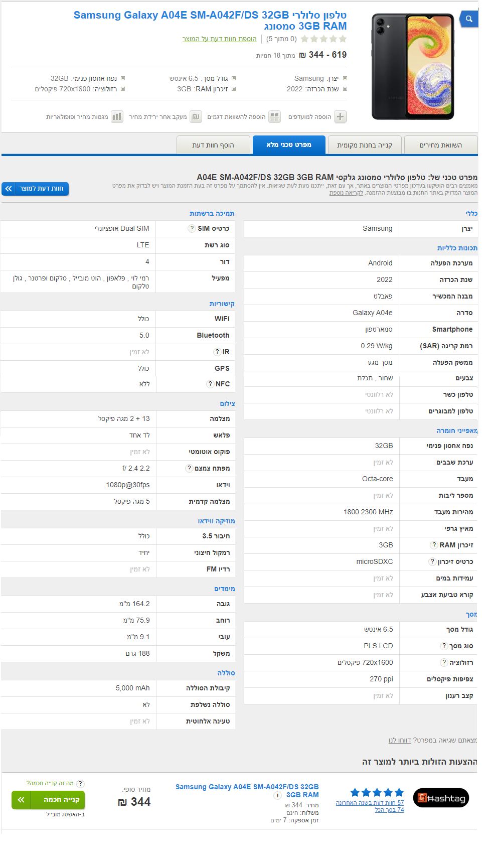Screen dimensions: 492x868
Task: Select the 0.29 W/kg SAR value
Action: 377,346
